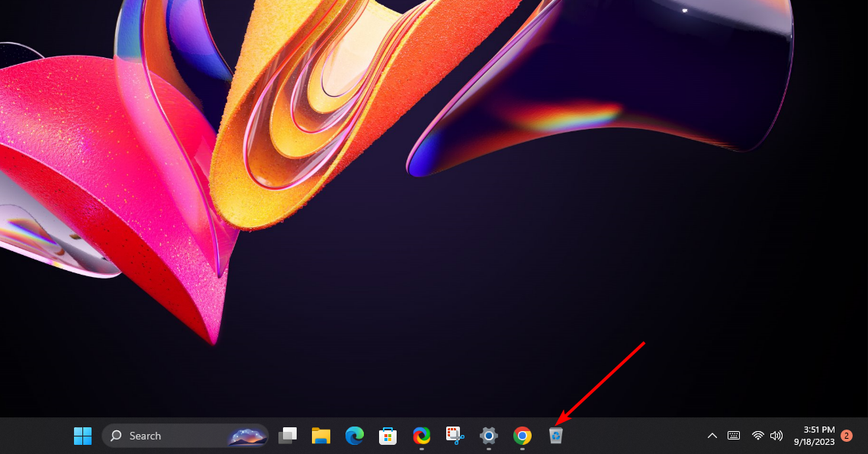The image size is (868, 454).
Task: Open notifications via the badge showing 2
Action: 846,436
